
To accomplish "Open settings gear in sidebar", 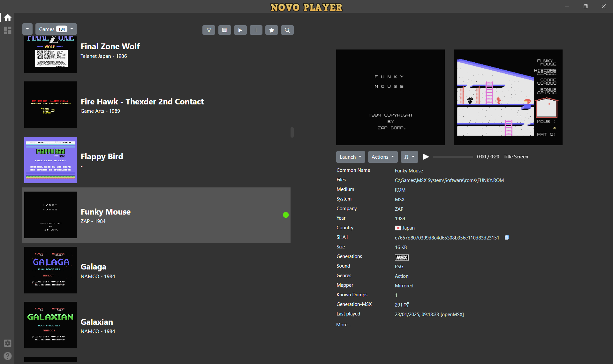I will pyautogui.click(x=8, y=343).
